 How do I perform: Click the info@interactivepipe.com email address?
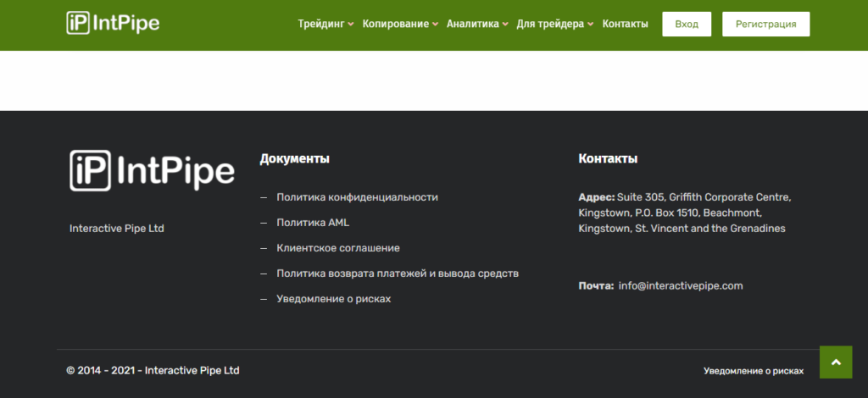pos(681,285)
